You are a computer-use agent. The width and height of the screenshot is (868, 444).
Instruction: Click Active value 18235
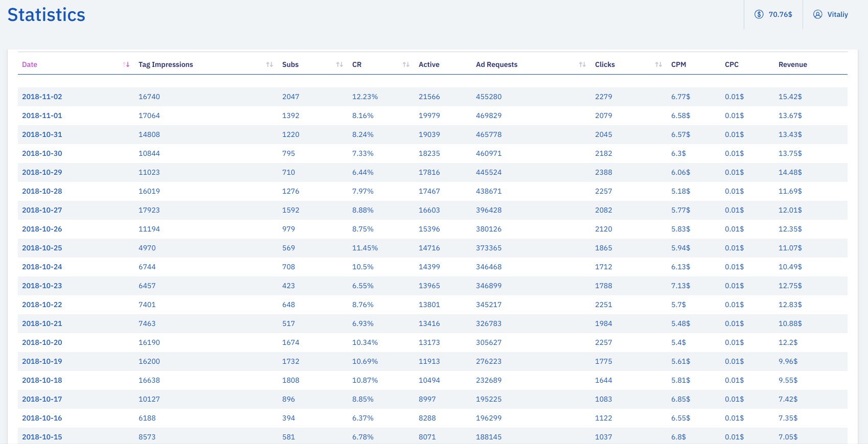tap(429, 153)
